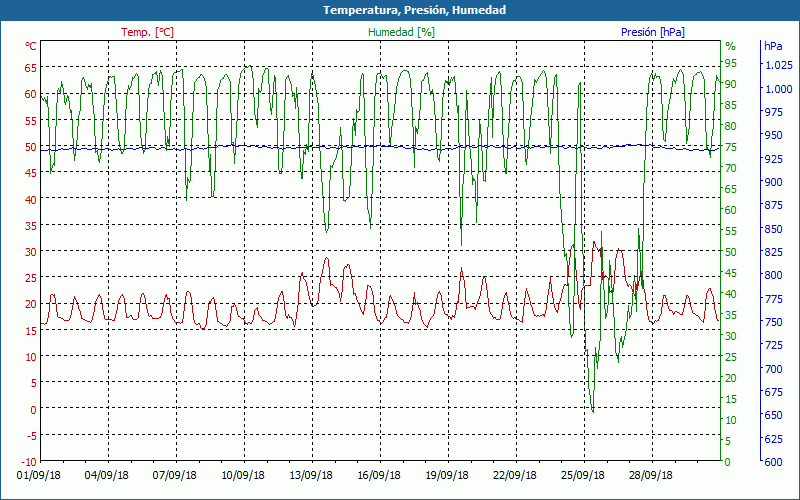Click date label 25/09/18
800x500 pixels.
(x=583, y=476)
